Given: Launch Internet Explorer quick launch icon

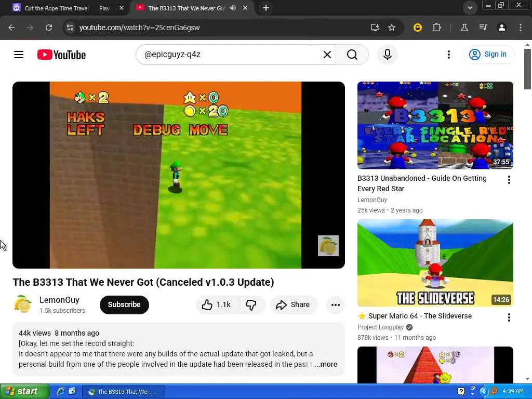Looking at the screenshot, I should click(61, 392).
